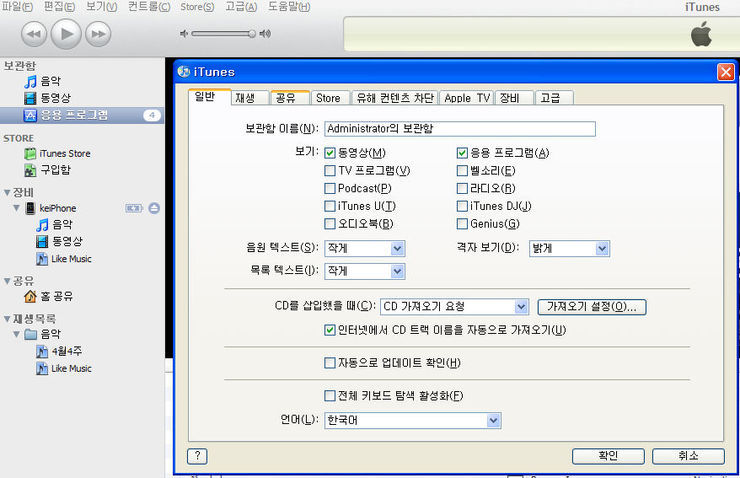Switch to the Apple TV tab
Image resolution: width=740 pixels, height=478 pixels.
pyautogui.click(x=467, y=98)
